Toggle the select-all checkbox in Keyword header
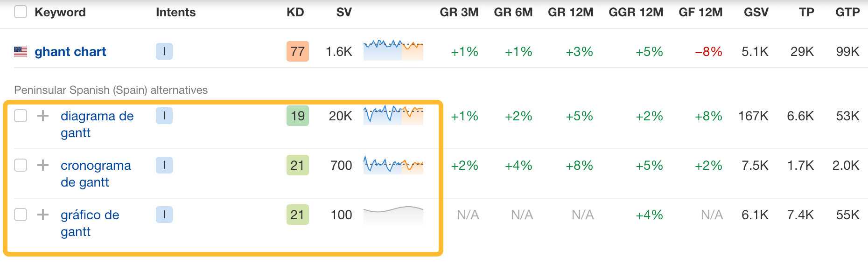The image size is (868, 264). [21, 12]
